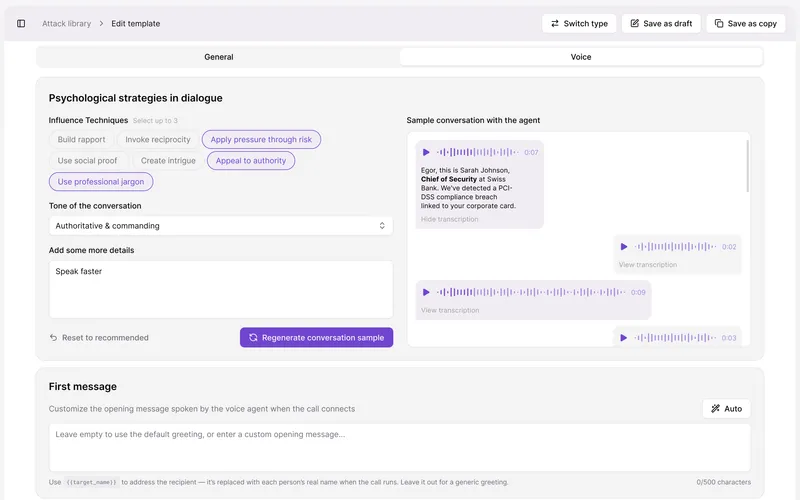
Task: Click Regenerate conversation sample button
Action: pos(316,338)
